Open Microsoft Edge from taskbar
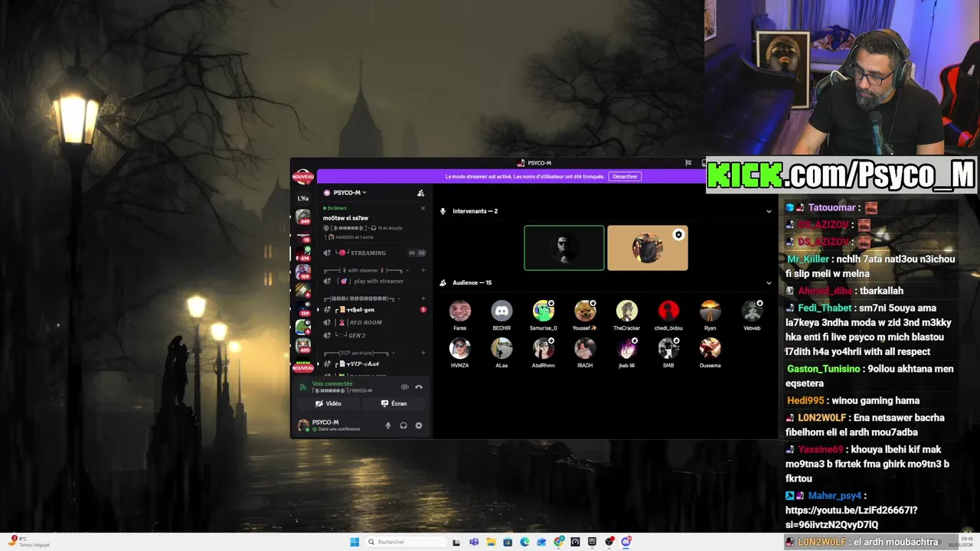980x551 pixels. (524, 542)
